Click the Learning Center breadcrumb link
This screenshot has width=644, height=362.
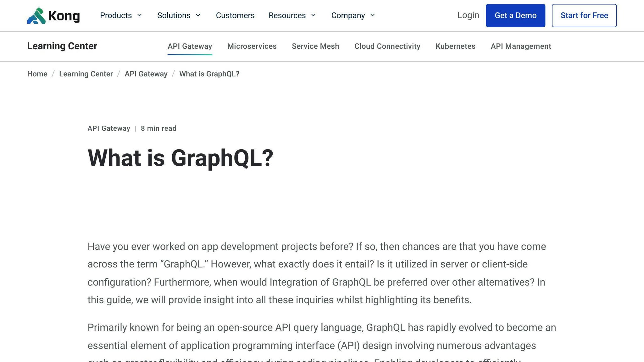point(86,74)
